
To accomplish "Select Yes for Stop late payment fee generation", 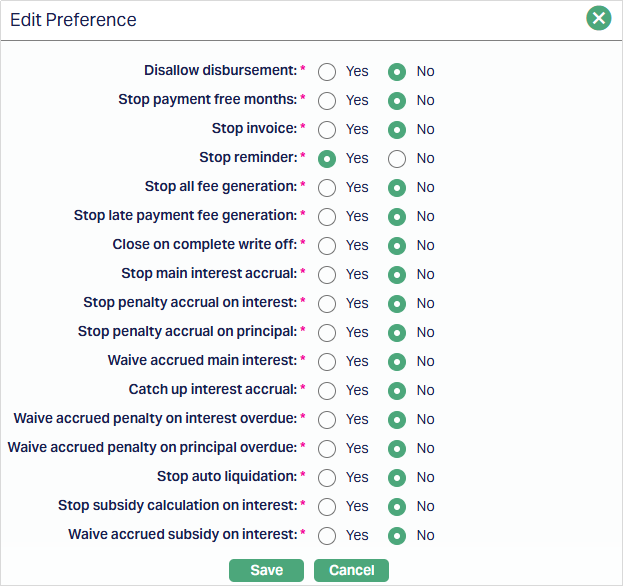I will 327,216.
